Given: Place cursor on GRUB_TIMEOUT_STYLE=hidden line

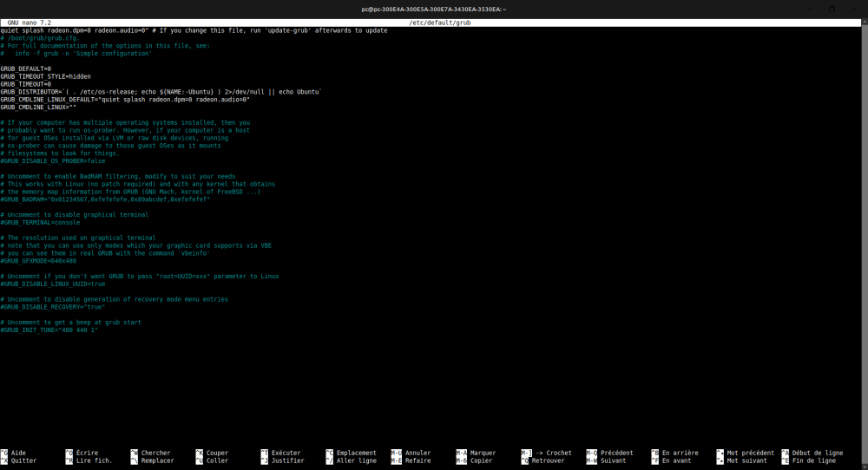Looking at the screenshot, I should [x=45, y=76].
